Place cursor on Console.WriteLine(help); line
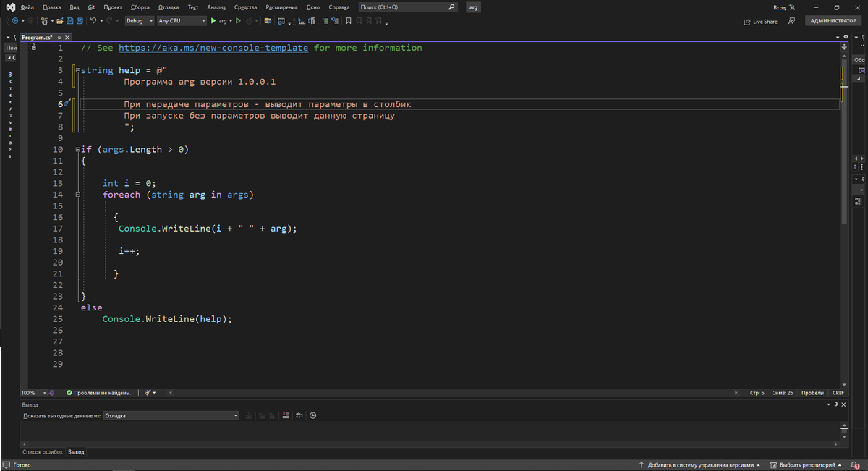This screenshot has width=868, height=471. click(167, 319)
